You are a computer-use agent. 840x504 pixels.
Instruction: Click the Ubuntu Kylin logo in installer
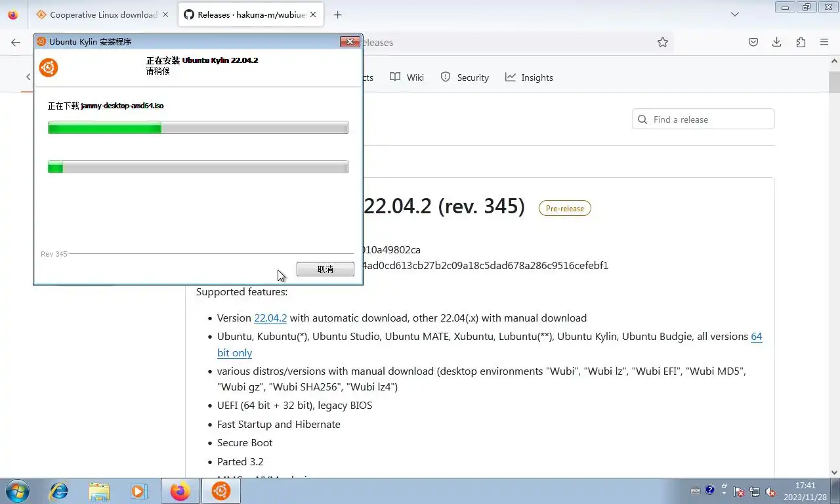coord(49,67)
